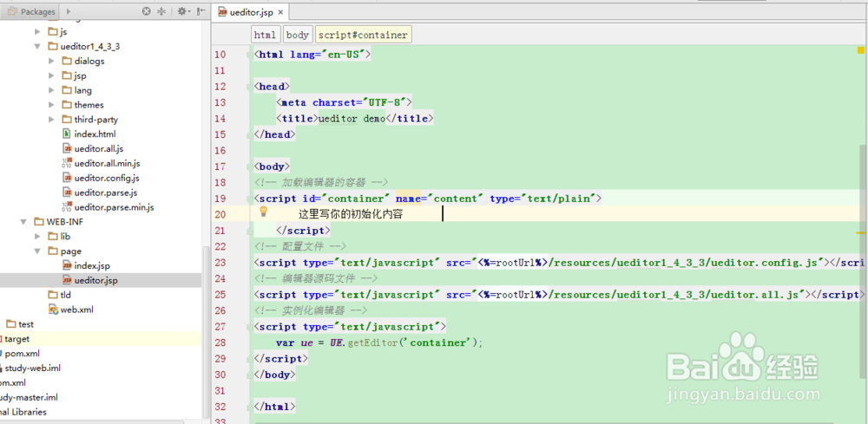Expand the dialogs folder arrow
The width and height of the screenshot is (868, 424).
click(x=51, y=61)
